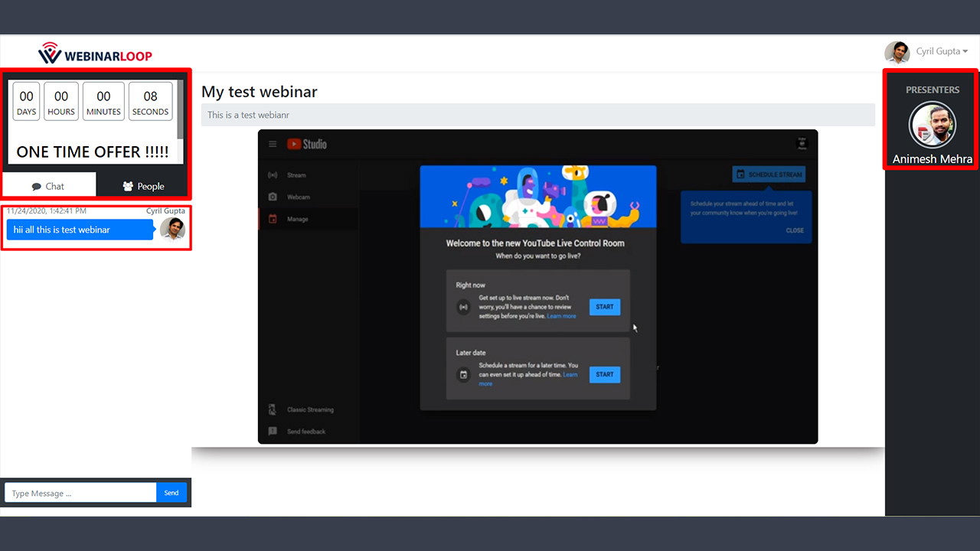
Task: Click the 'ONE TIME OFFER !!!!!' text
Action: click(x=93, y=152)
